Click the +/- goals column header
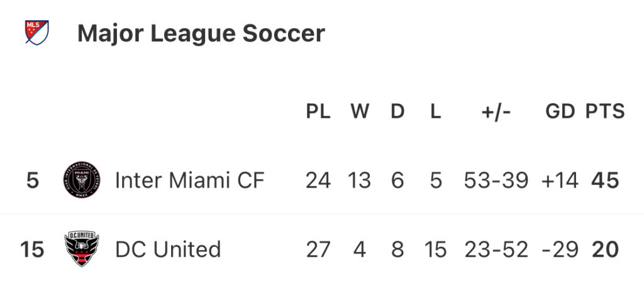Viewport: 644px width, 287px height. [x=496, y=111]
